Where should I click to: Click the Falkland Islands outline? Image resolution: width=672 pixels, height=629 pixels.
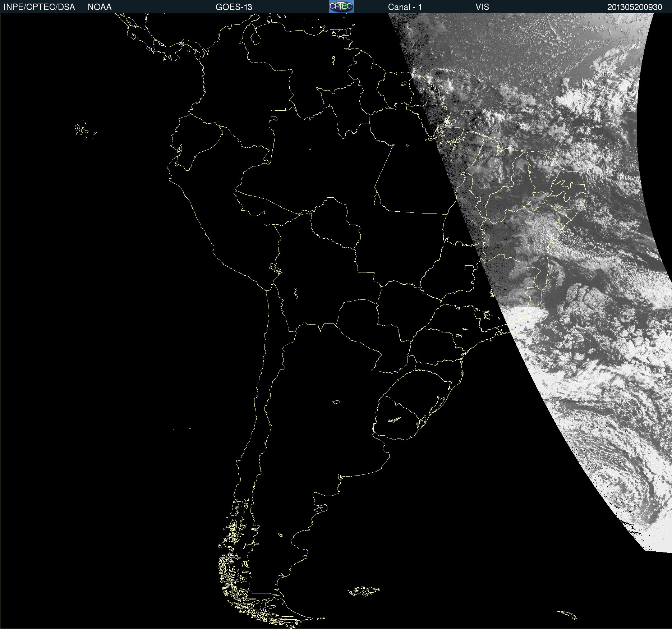click(x=364, y=591)
